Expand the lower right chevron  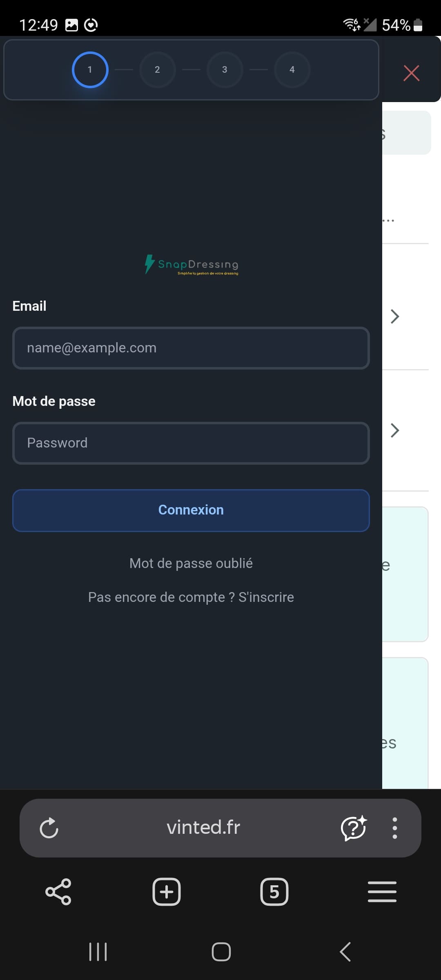tap(394, 430)
